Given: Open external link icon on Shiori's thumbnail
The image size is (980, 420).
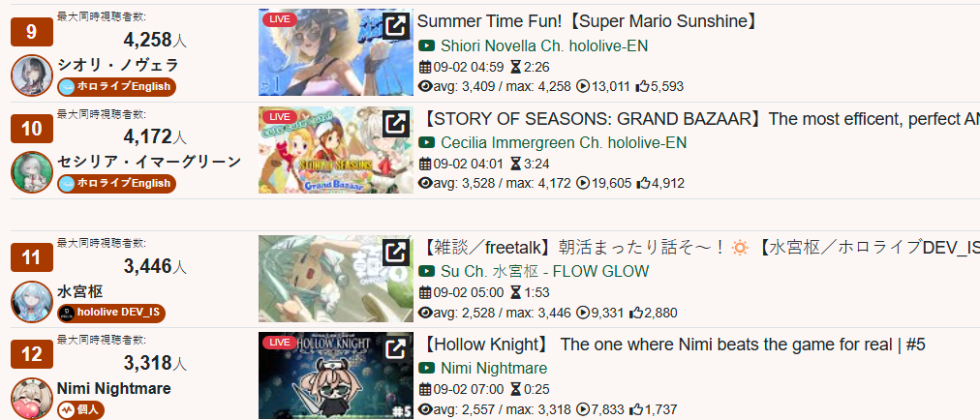Looking at the screenshot, I should [x=396, y=26].
